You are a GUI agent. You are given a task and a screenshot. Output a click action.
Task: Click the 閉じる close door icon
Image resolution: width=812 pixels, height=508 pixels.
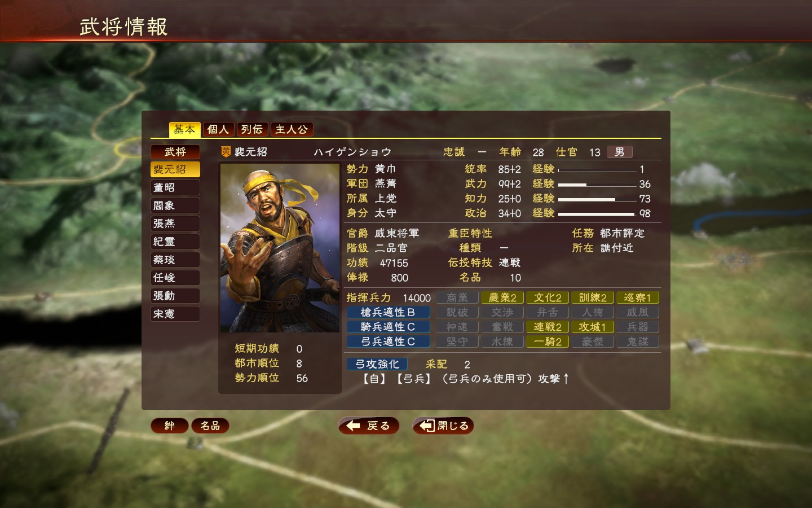click(427, 426)
